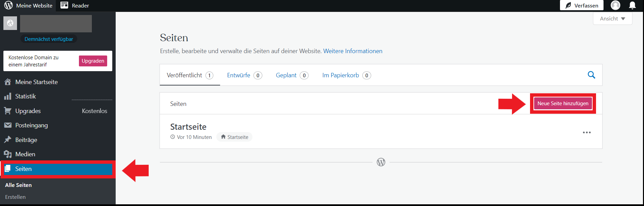Switch to Geplant tab

tap(292, 75)
